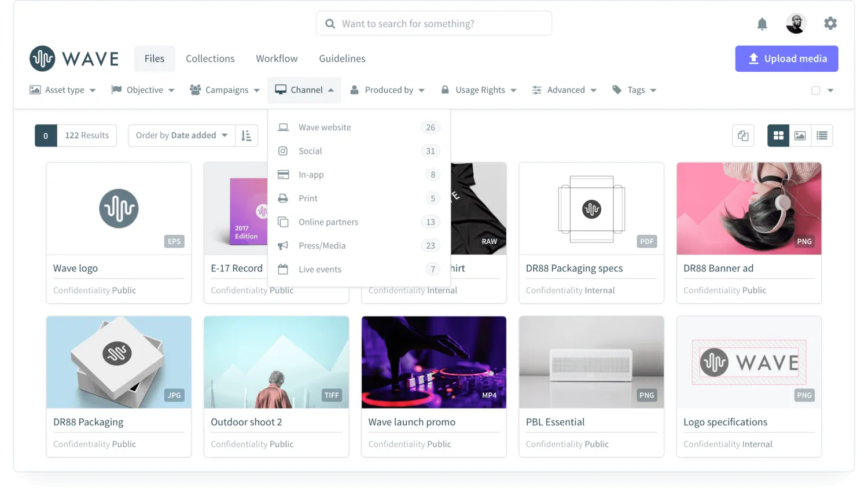This screenshot has width=868, height=489.
Task: Click the Tags tag icon
Action: tap(617, 90)
